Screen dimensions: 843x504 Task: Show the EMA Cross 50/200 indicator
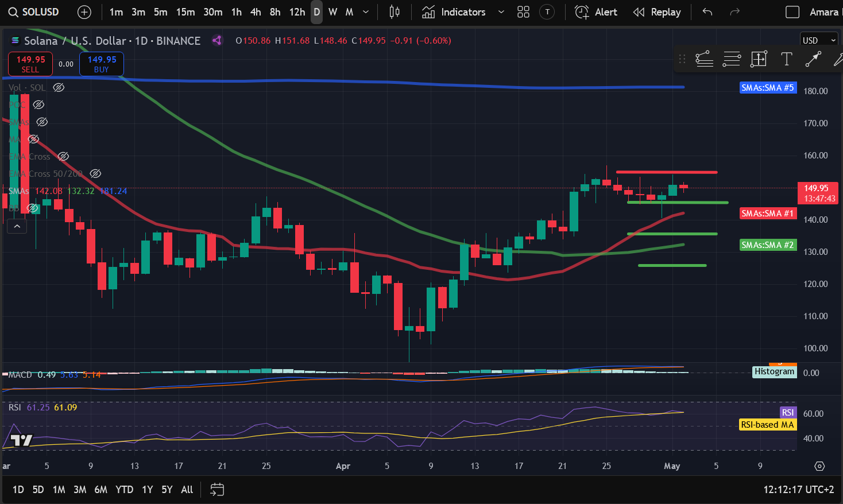click(96, 173)
